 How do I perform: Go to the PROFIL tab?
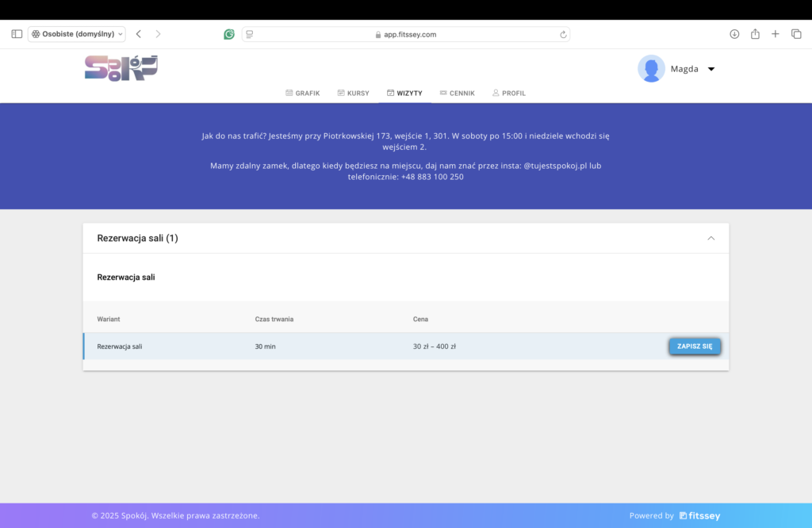(x=509, y=94)
